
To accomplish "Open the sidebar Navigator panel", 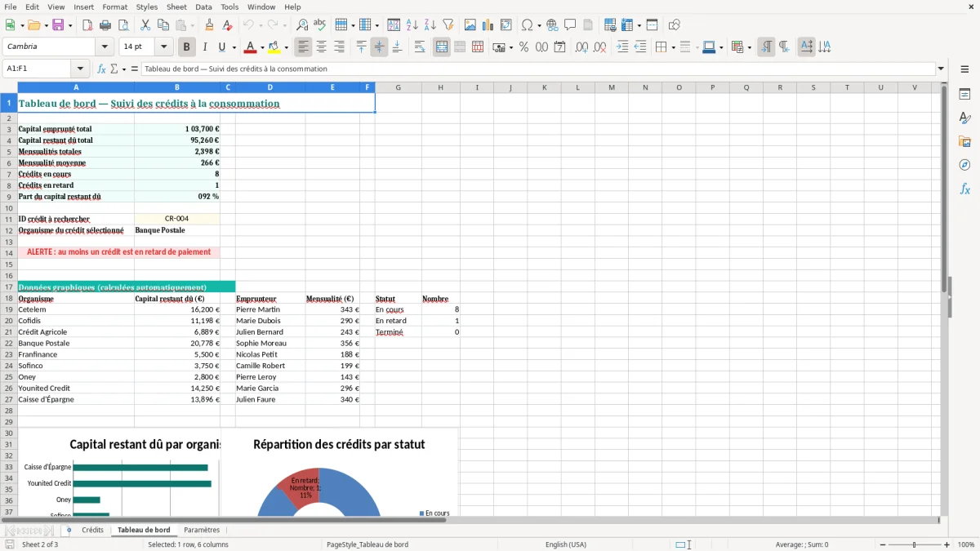I will tap(964, 165).
